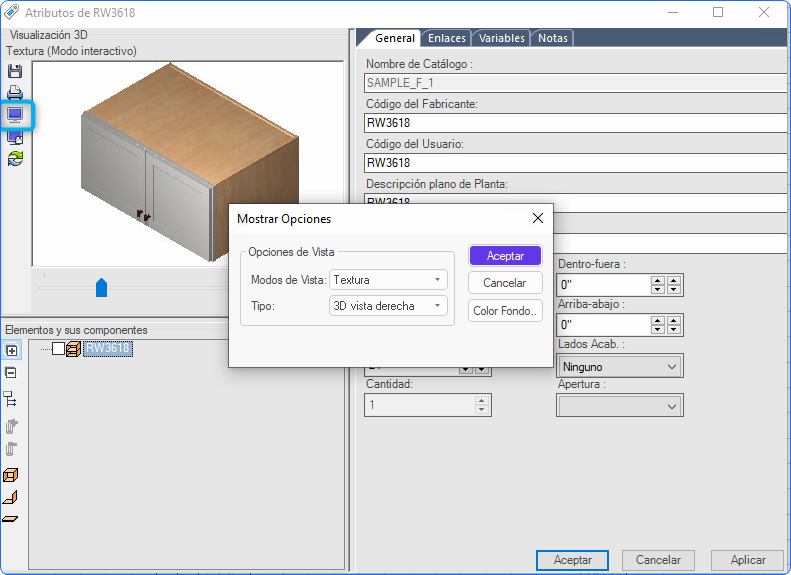Click the save (floppy disk) icon

[x=15, y=71]
